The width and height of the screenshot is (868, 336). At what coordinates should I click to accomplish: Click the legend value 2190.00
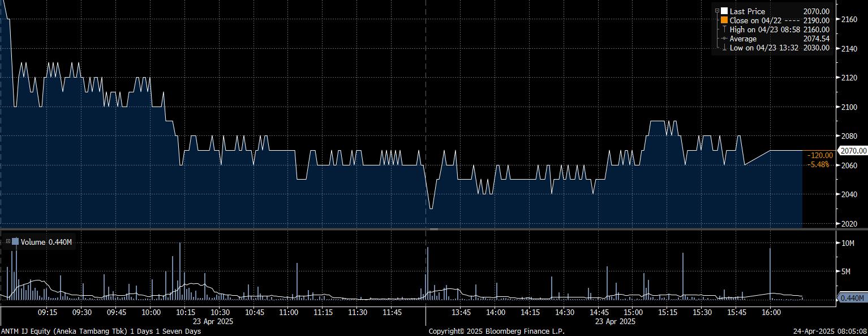pos(817,20)
